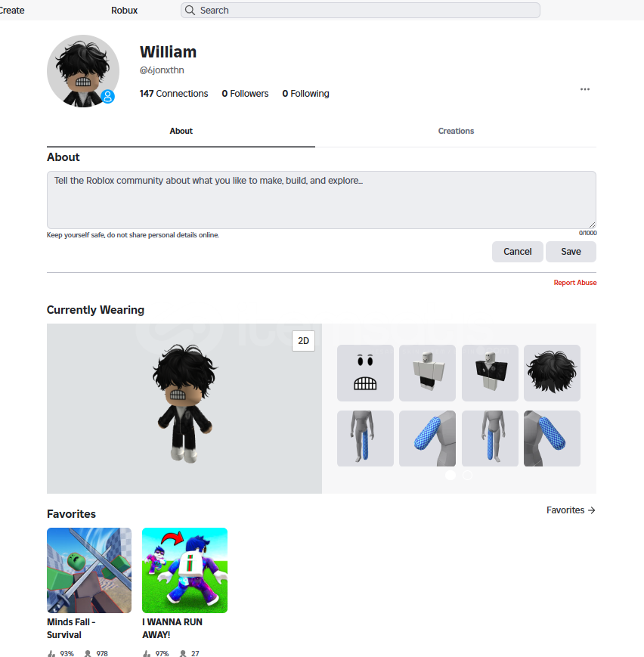Select the black jacket avatar item
The height and width of the screenshot is (657, 644).
click(490, 373)
